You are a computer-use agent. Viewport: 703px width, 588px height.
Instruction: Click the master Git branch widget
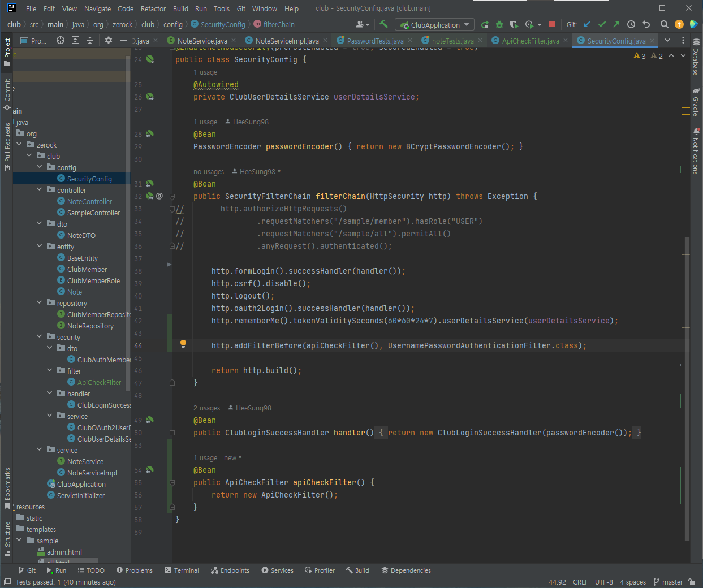coord(668,582)
